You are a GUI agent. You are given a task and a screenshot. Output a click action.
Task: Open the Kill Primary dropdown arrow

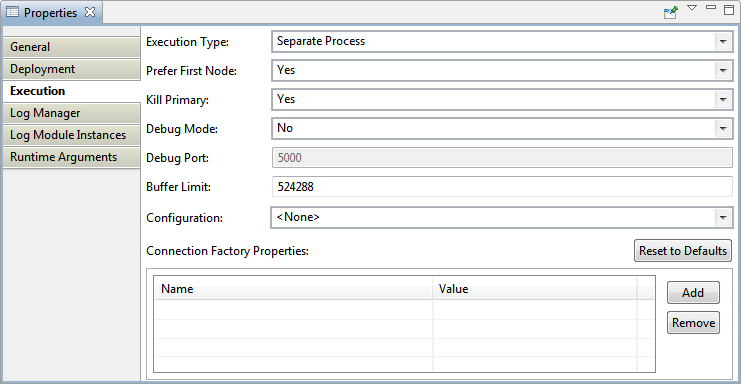pyautogui.click(x=723, y=100)
